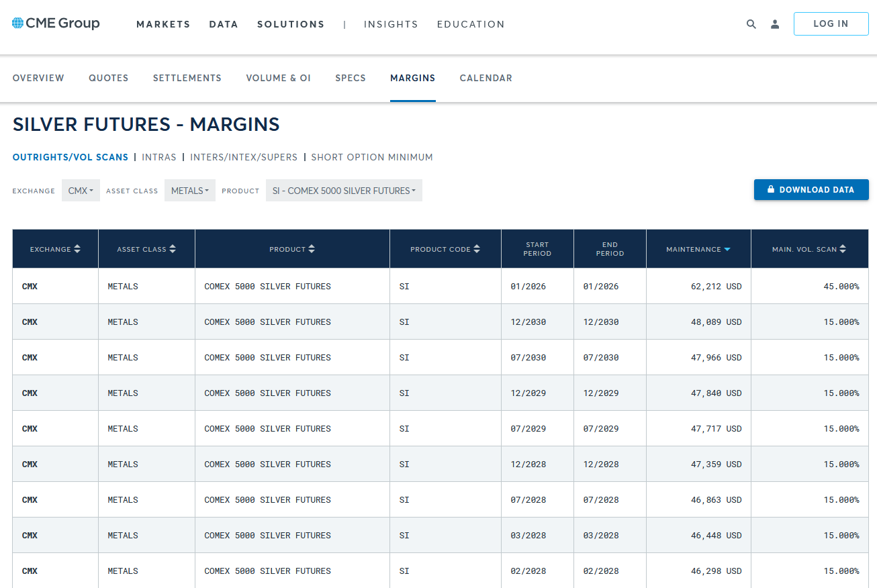Click the search magnifier icon
877x588 pixels.
pyautogui.click(x=751, y=24)
